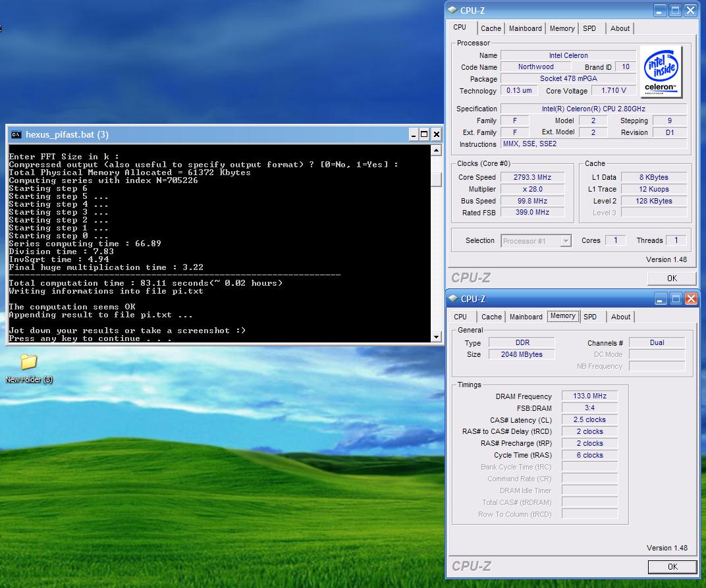
Task: Switch to Cache tab in upper CPU-Z
Action: pyautogui.click(x=491, y=28)
